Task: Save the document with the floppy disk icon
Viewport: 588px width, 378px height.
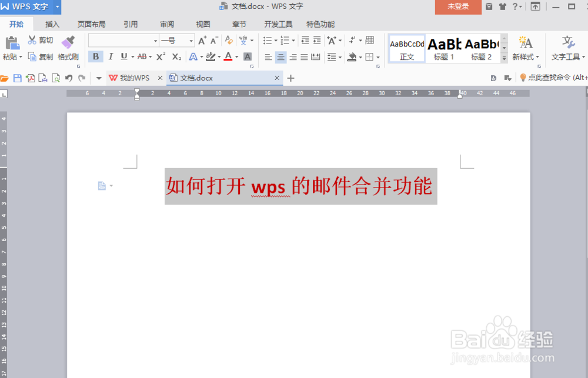Action: (x=17, y=78)
